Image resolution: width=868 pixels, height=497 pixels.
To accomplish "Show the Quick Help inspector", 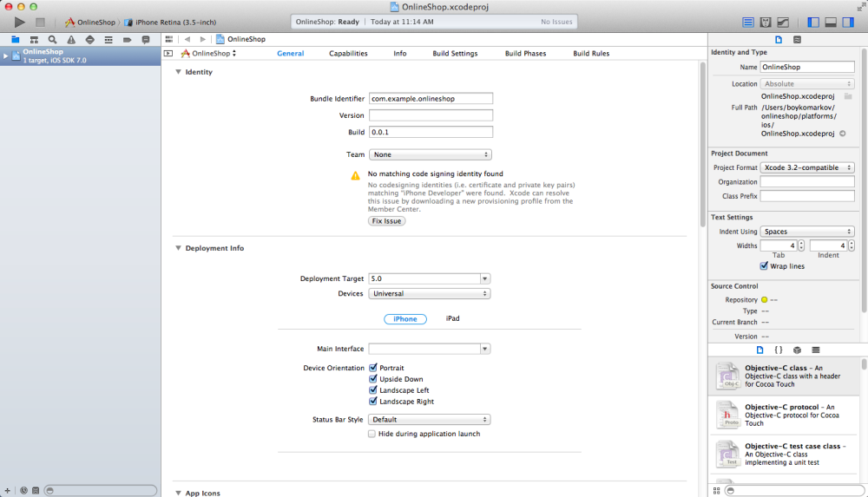I will (x=797, y=39).
